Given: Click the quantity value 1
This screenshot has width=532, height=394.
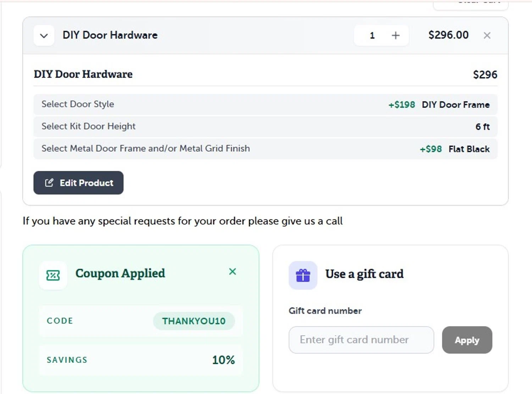Looking at the screenshot, I should pos(372,35).
